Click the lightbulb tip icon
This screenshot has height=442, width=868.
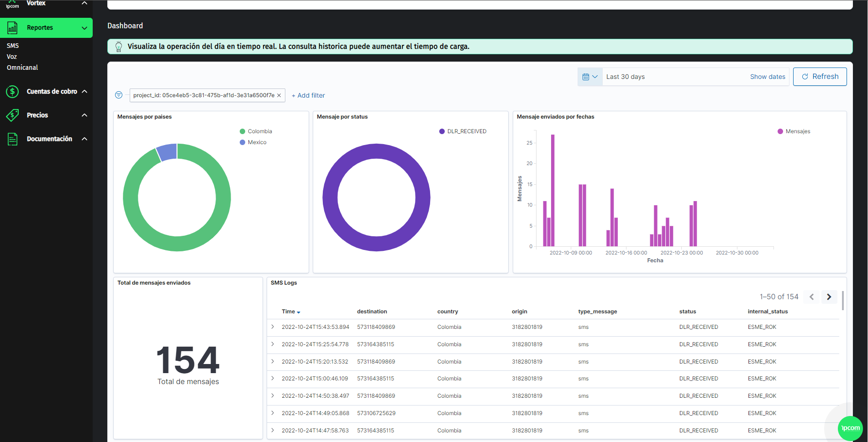click(x=119, y=47)
